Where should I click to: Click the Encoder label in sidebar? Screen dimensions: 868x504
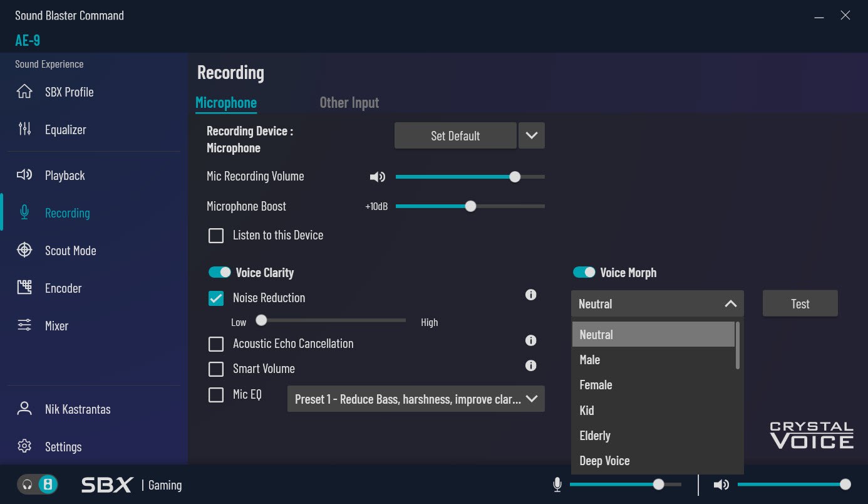63,288
